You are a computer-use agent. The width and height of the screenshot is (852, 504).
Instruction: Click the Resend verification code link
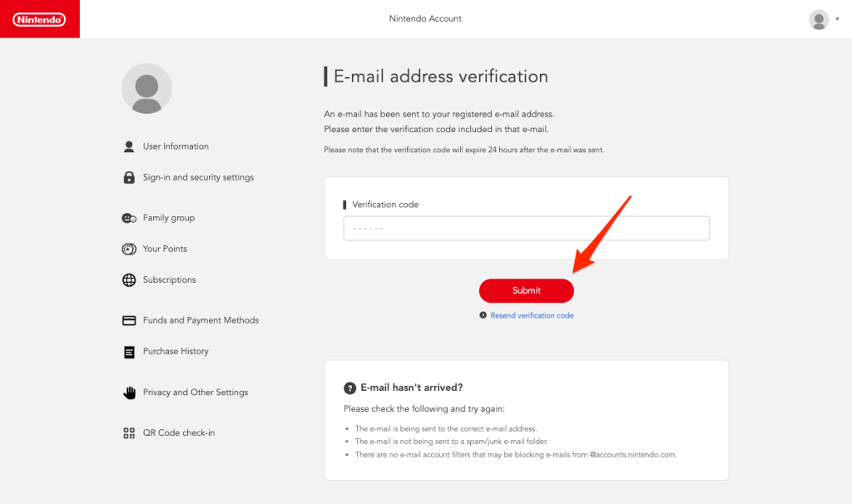click(x=532, y=316)
